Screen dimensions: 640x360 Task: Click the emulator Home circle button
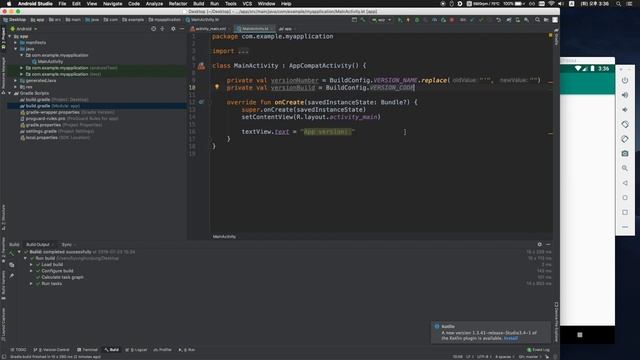click(x=625, y=198)
